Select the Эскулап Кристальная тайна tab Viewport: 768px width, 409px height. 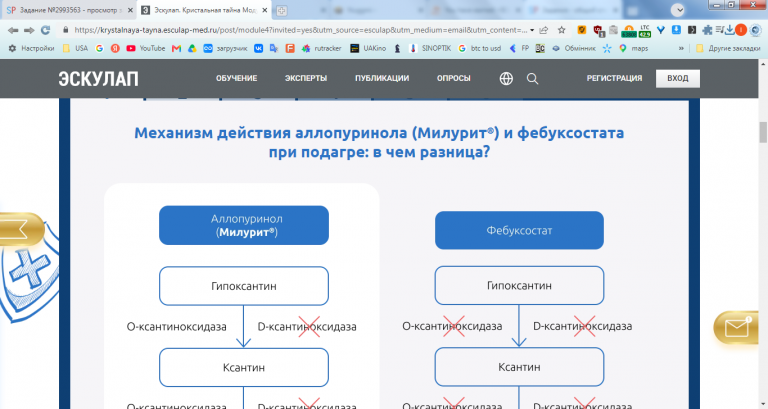(x=205, y=10)
